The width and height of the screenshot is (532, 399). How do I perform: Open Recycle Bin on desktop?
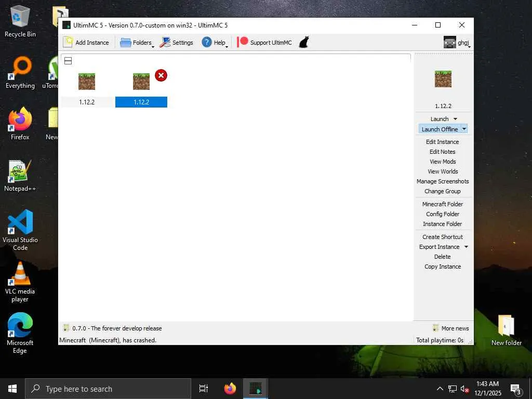pos(20,21)
